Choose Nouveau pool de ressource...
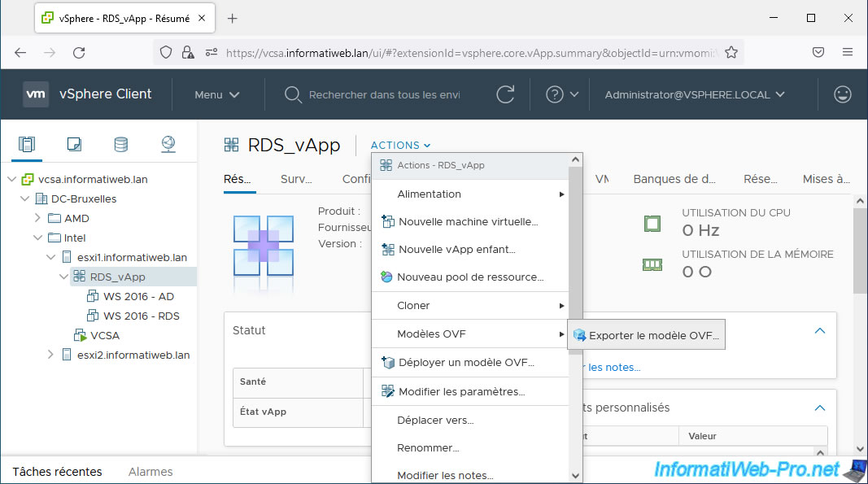Viewport: 868px width, 484px height. (470, 277)
